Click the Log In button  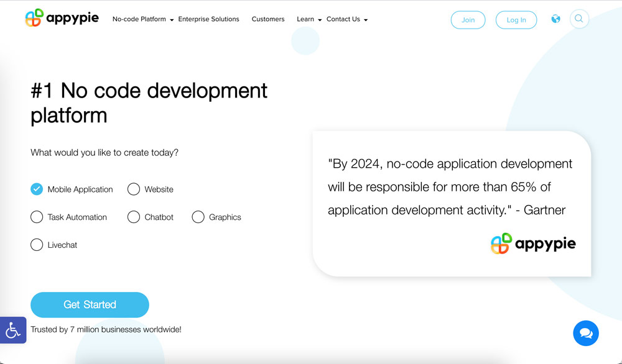tap(516, 20)
